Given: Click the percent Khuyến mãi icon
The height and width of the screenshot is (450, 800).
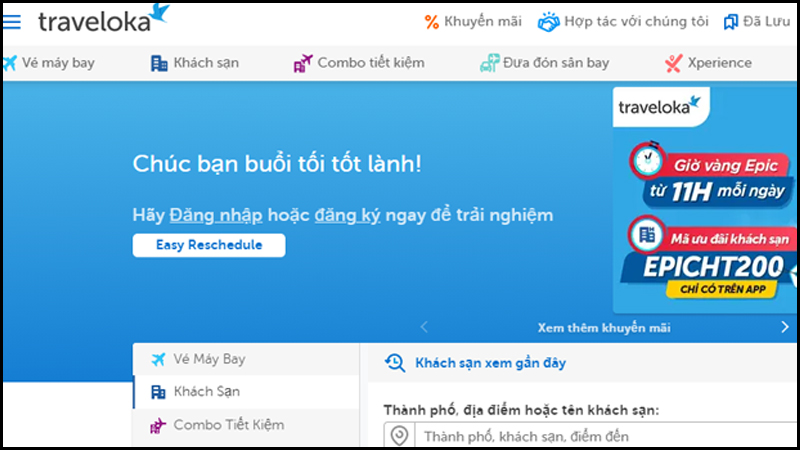Looking at the screenshot, I should coord(432,22).
